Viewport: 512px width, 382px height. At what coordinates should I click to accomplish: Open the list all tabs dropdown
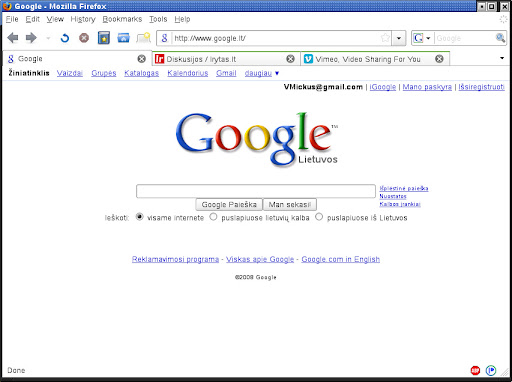(x=502, y=58)
